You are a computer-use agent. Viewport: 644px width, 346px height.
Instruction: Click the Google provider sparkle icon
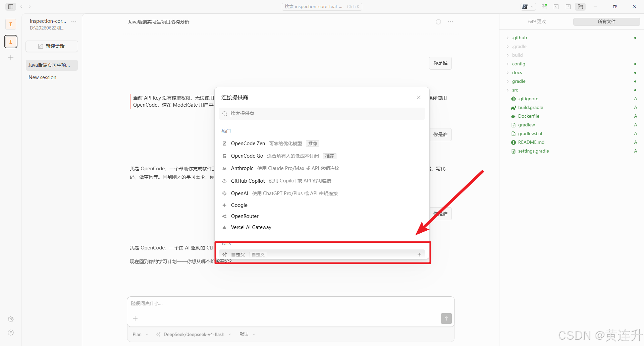tap(224, 205)
